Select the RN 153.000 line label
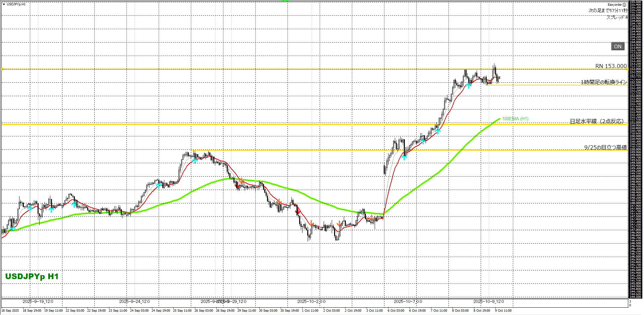This screenshot has height=315, width=644. tap(610, 66)
